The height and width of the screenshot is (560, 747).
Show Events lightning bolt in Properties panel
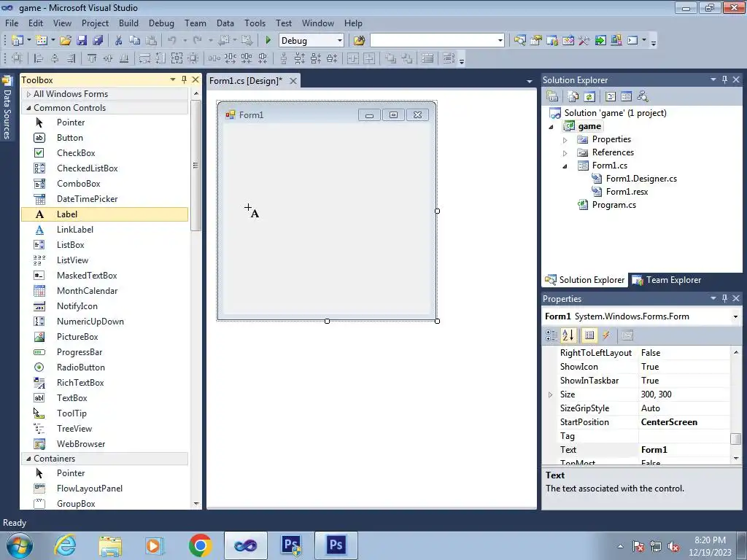606,335
